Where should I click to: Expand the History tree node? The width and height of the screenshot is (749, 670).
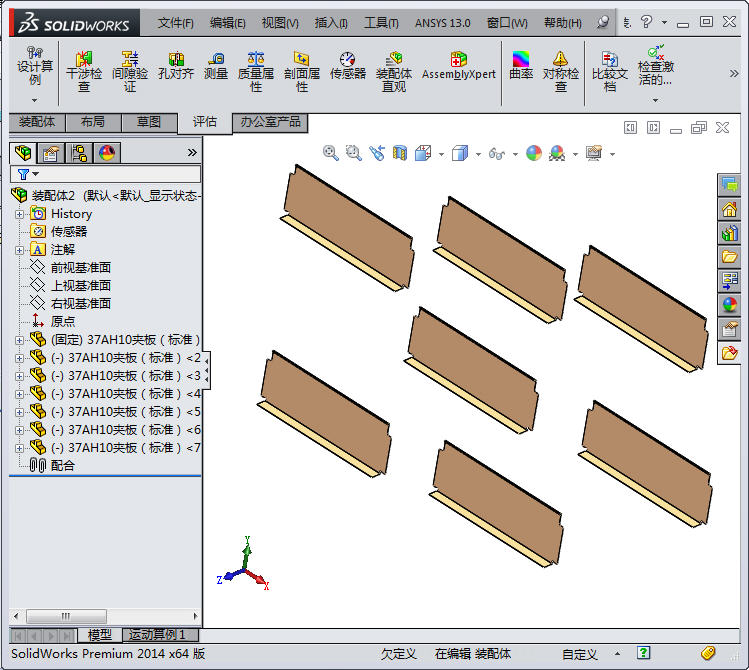click(19, 214)
